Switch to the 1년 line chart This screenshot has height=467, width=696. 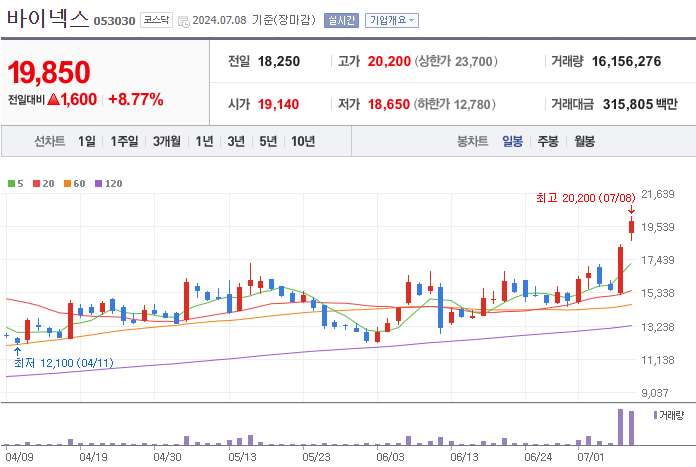click(204, 141)
